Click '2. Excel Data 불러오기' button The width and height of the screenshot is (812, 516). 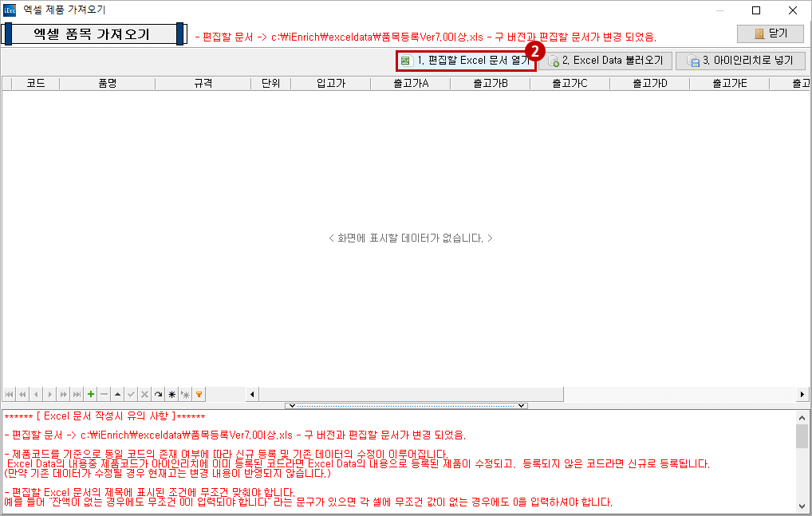click(x=605, y=61)
